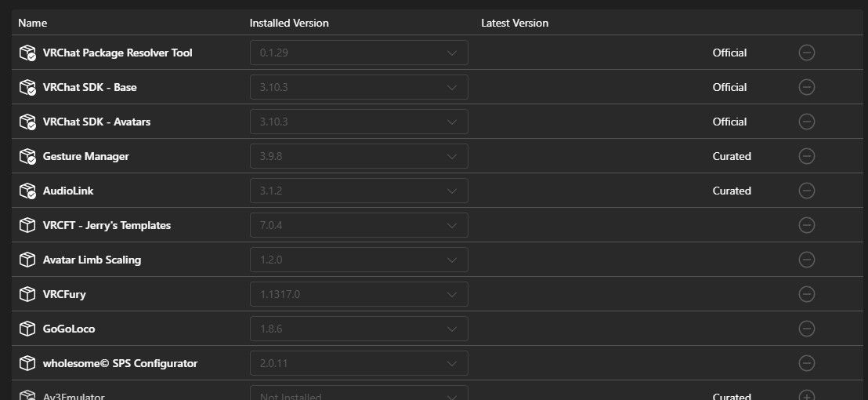Click remove icon for VRChat SDK - Base
The image size is (868, 400).
807,87
